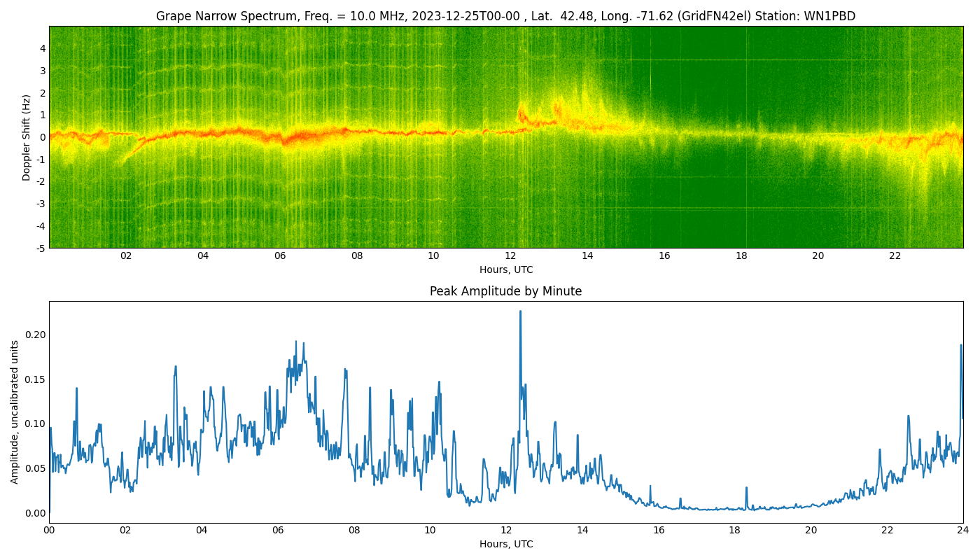Click the "Doppler Shift (Hz)" axis label

tap(27, 137)
